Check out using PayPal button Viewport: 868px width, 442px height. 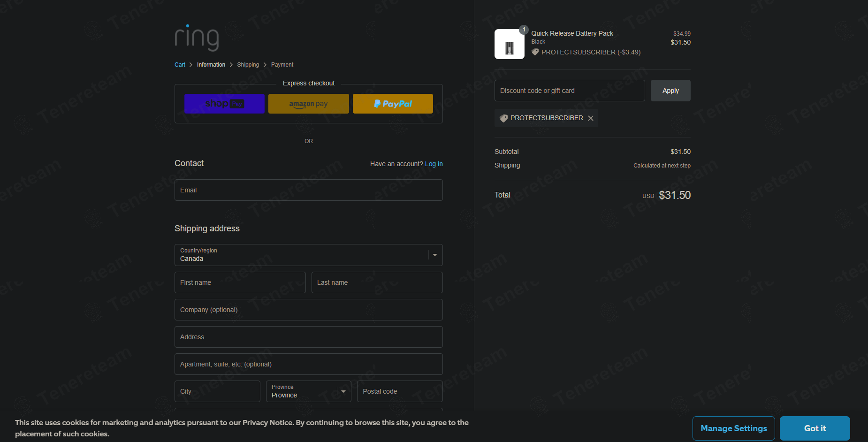coord(393,104)
